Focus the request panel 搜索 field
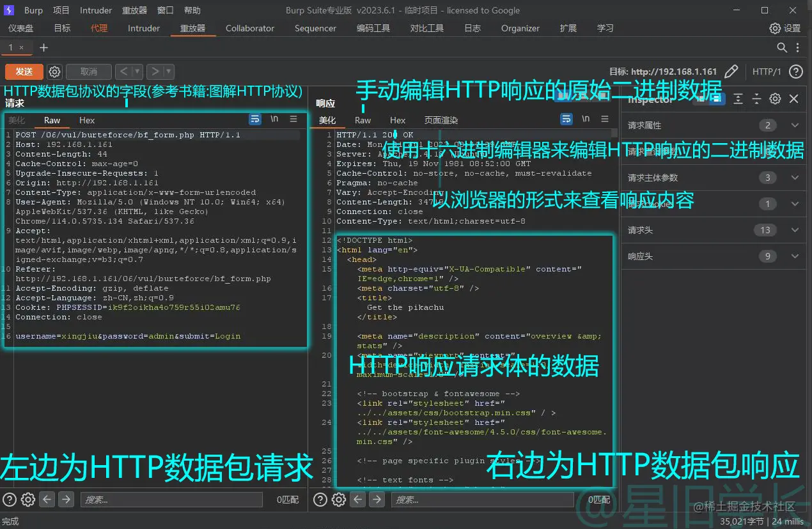812x529 pixels. pos(171,500)
